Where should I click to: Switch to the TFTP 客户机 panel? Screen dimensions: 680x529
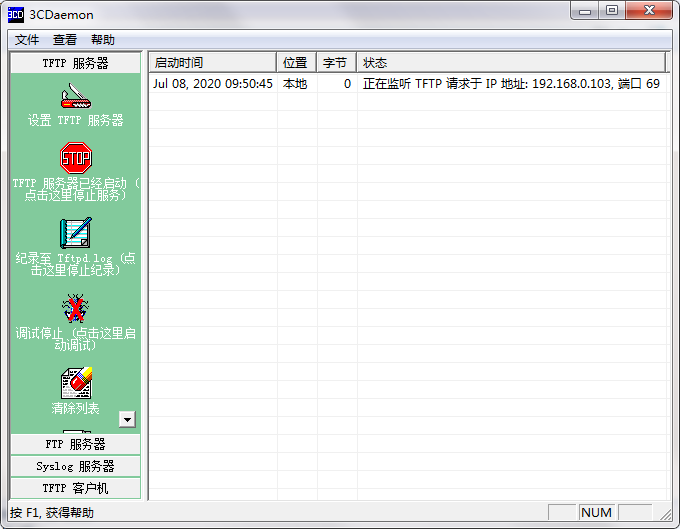tap(75, 488)
